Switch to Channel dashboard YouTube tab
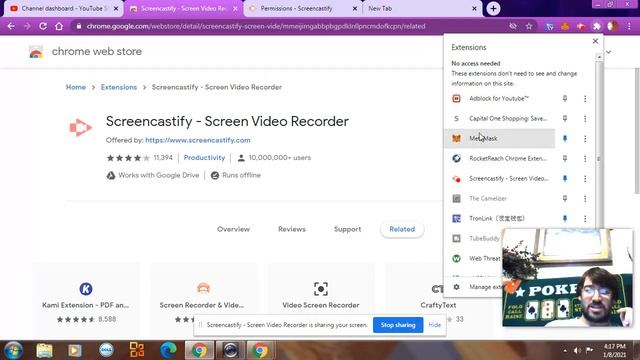This screenshot has width=640, height=360. coord(61,8)
